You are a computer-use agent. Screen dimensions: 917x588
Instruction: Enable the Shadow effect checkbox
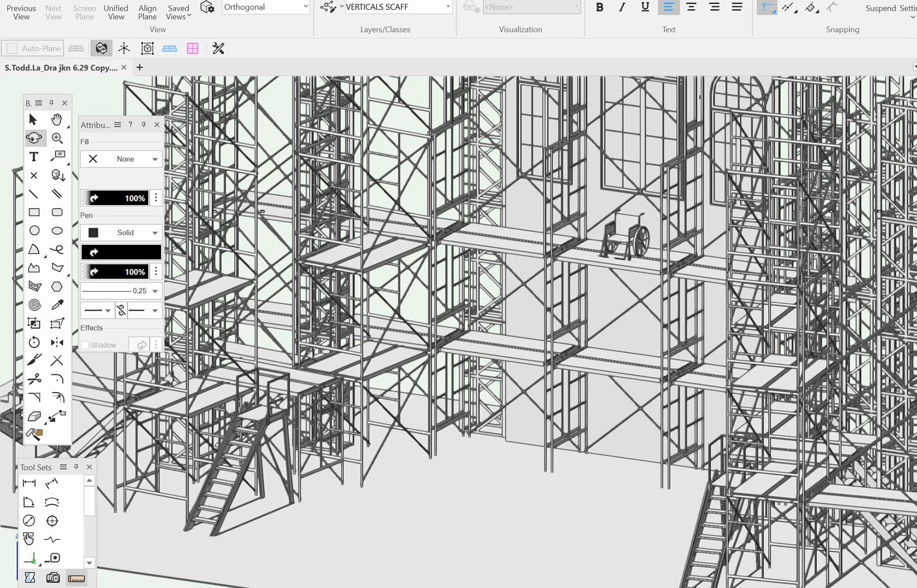pyautogui.click(x=85, y=345)
